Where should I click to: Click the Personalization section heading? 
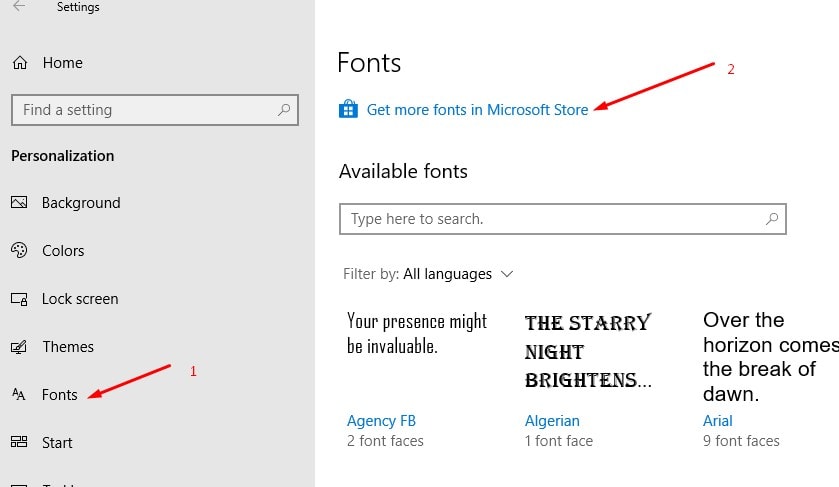pyautogui.click(x=63, y=156)
